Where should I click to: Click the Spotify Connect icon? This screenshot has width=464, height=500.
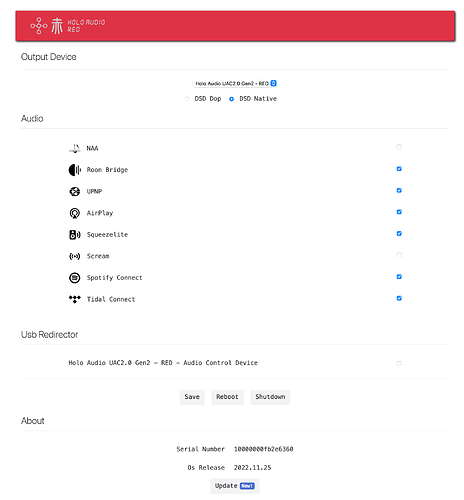click(75, 278)
